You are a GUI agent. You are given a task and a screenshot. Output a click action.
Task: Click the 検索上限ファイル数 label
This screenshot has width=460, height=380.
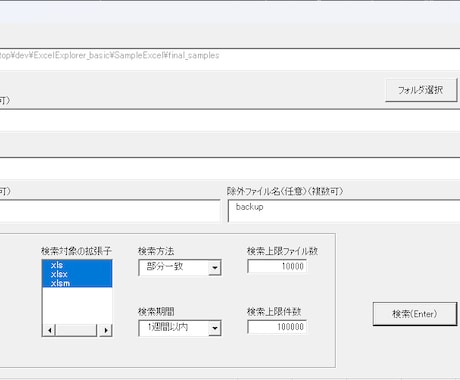tap(282, 251)
